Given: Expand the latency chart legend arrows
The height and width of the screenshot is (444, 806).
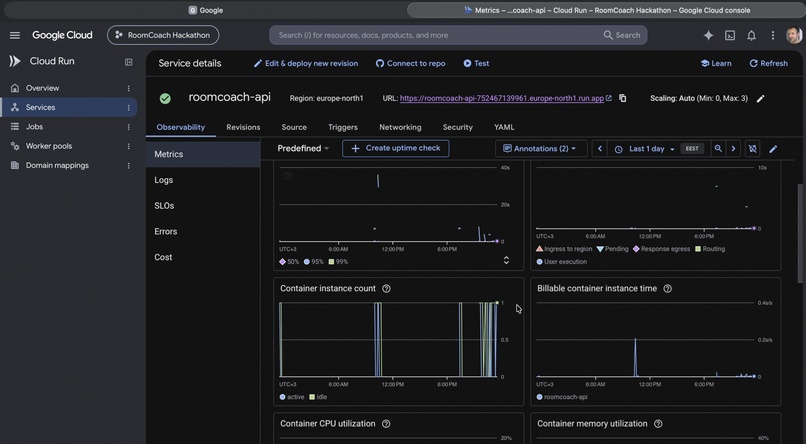Looking at the screenshot, I should (506, 260).
